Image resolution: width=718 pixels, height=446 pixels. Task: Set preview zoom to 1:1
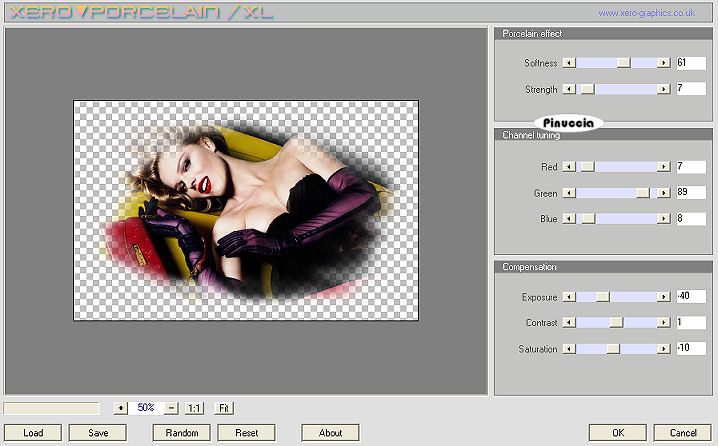[x=195, y=408]
